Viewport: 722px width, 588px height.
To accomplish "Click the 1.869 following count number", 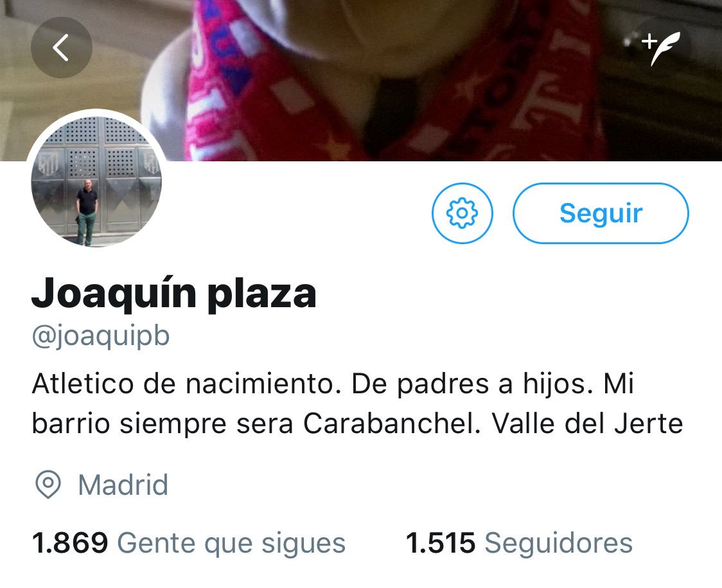I will [69, 542].
